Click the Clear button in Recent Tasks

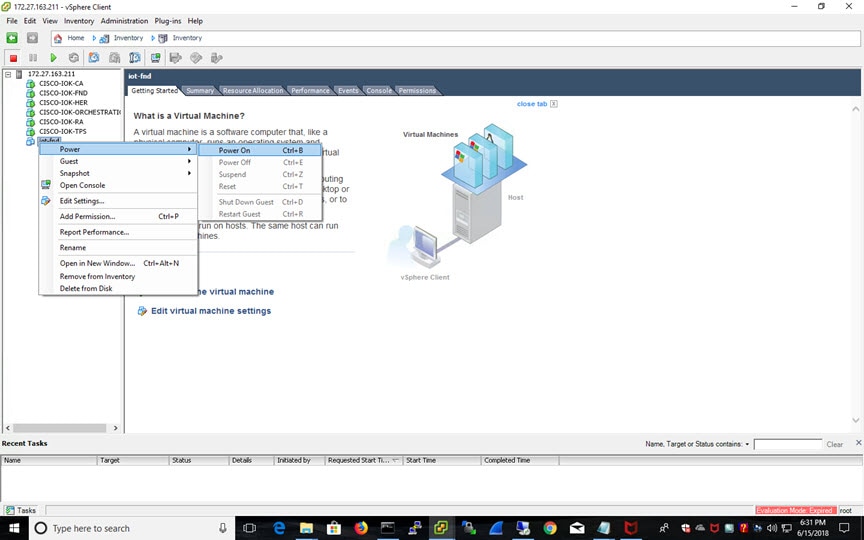[x=834, y=444]
